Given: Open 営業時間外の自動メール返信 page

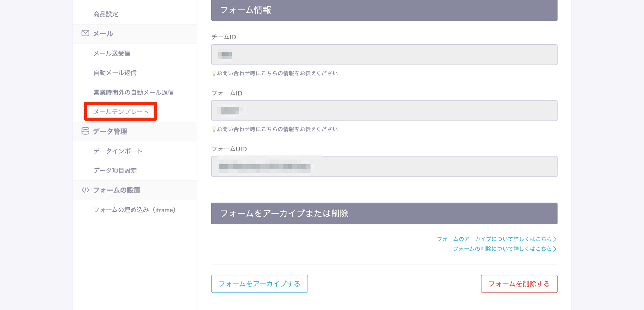Looking at the screenshot, I should click(133, 92).
